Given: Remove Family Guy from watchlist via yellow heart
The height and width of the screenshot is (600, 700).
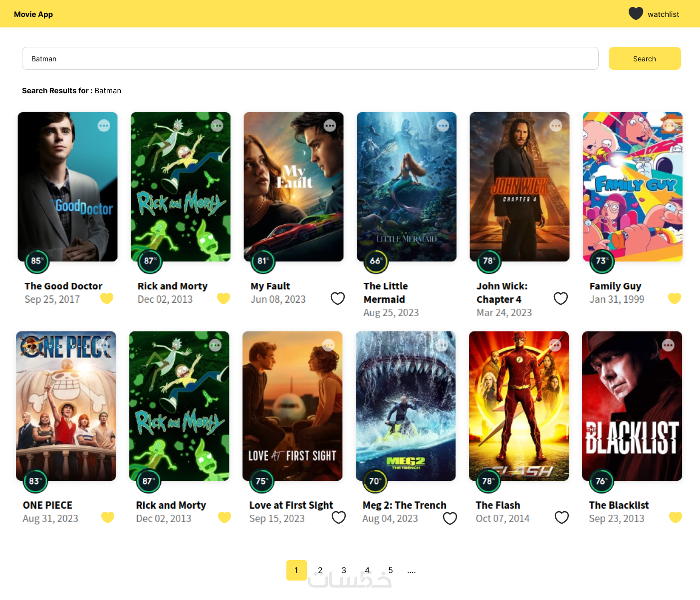Looking at the screenshot, I should click(675, 298).
